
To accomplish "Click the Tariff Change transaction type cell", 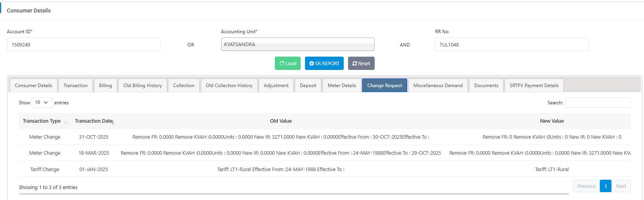I will pyautogui.click(x=45, y=169).
